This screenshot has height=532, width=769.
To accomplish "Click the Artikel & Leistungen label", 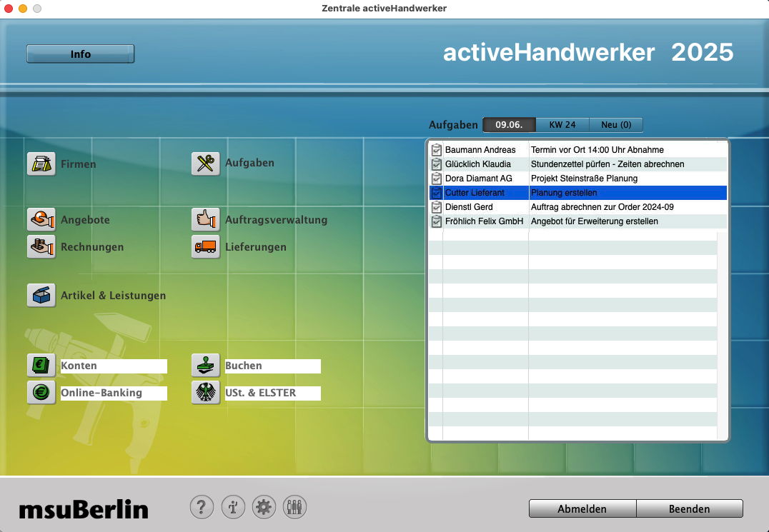I will pos(114,296).
